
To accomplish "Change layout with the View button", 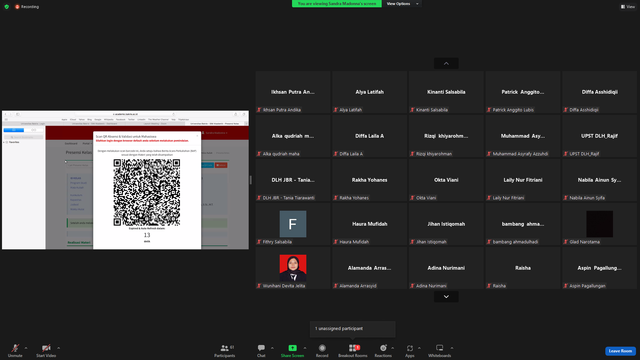I will 628,7.
